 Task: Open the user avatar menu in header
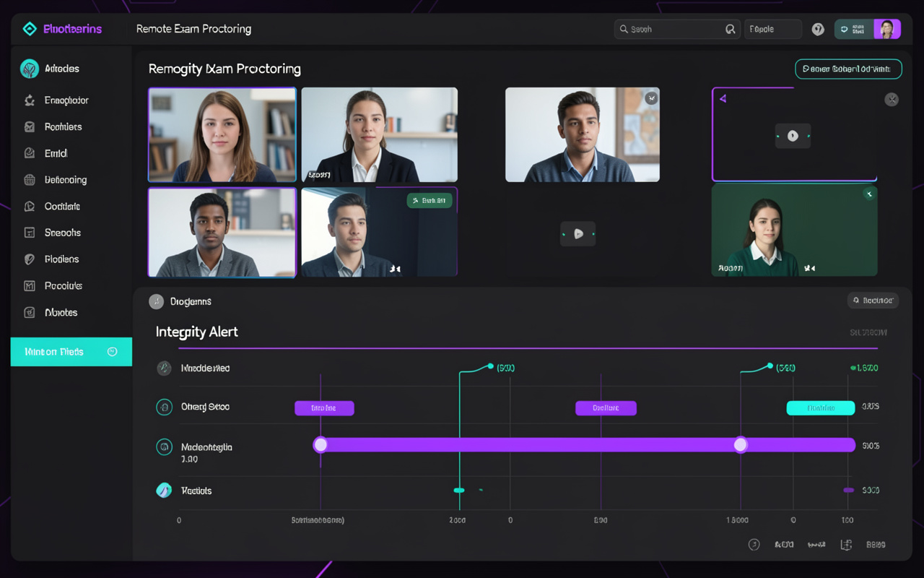point(887,29)
